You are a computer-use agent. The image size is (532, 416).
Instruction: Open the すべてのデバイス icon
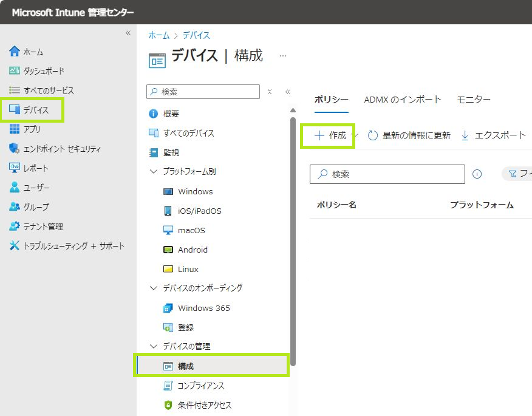(154, 133)
